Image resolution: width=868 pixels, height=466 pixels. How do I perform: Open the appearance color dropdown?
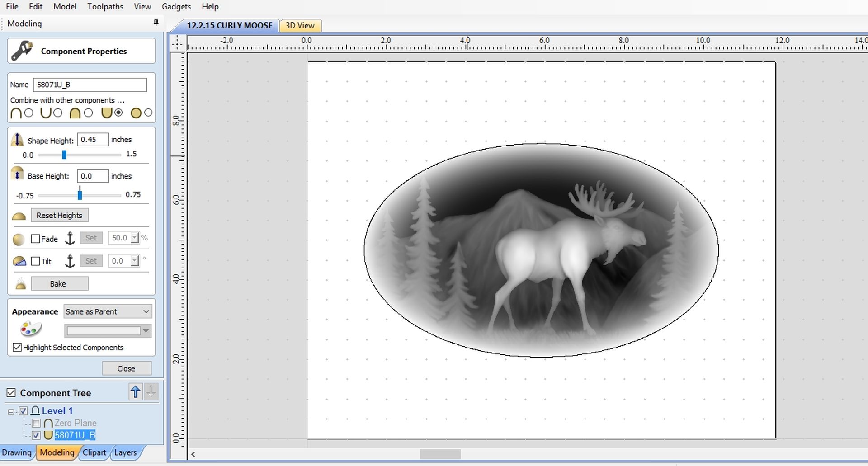(x=146, y=331)
